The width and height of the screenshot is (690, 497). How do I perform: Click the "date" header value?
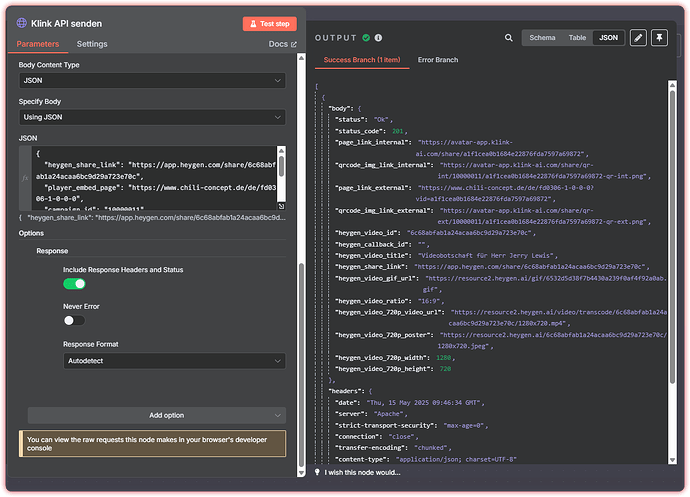(426, 403)
